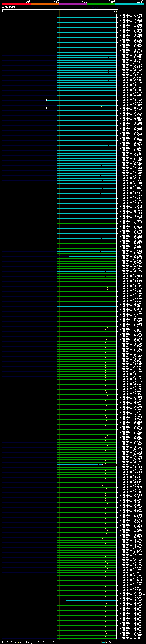Click the red ~20% identity legend bar
The image size is (146, 644).
coord(16,4)
